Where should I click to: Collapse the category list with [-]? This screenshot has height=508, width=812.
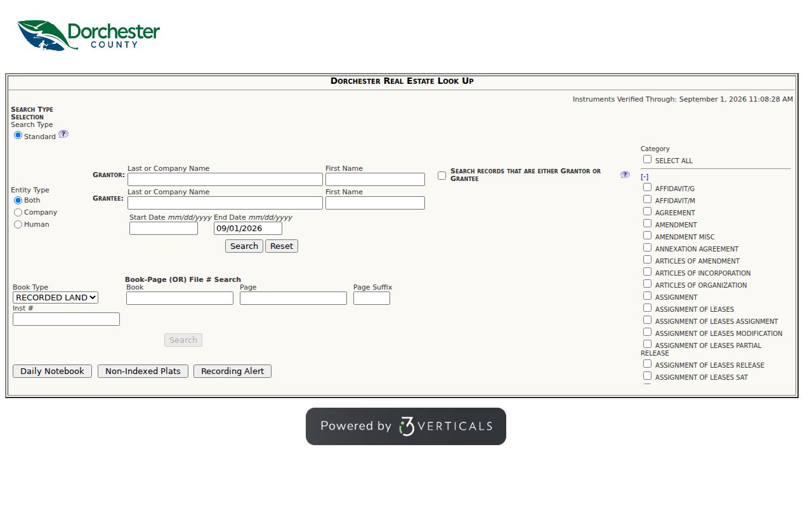645,177
